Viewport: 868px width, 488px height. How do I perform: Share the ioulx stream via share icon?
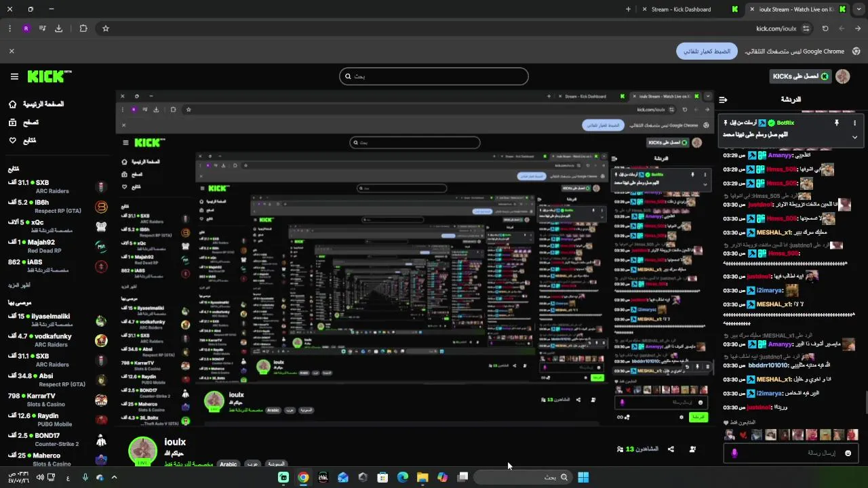[671, 449]
